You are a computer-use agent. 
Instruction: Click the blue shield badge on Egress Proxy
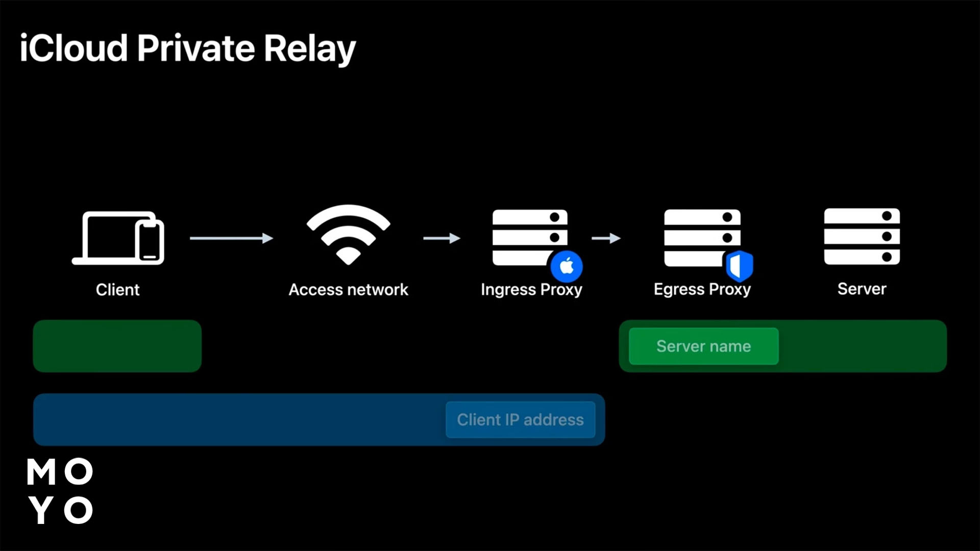point(740,266)
